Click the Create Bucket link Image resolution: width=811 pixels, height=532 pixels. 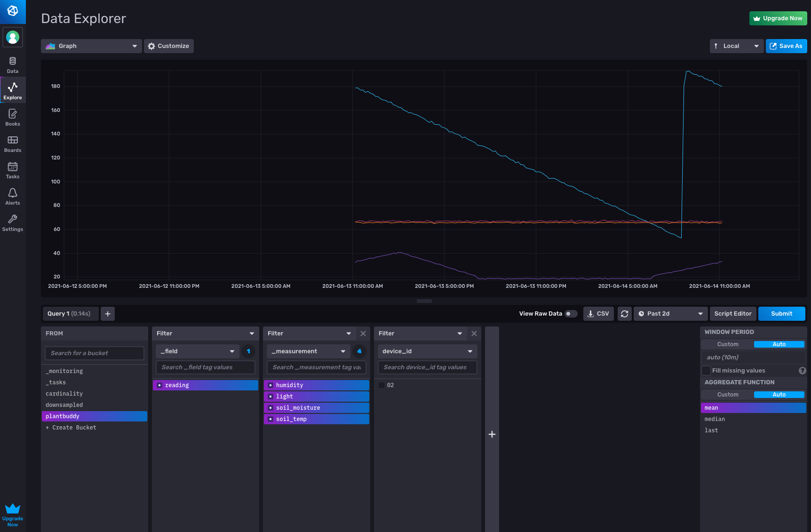coord(71,427)
